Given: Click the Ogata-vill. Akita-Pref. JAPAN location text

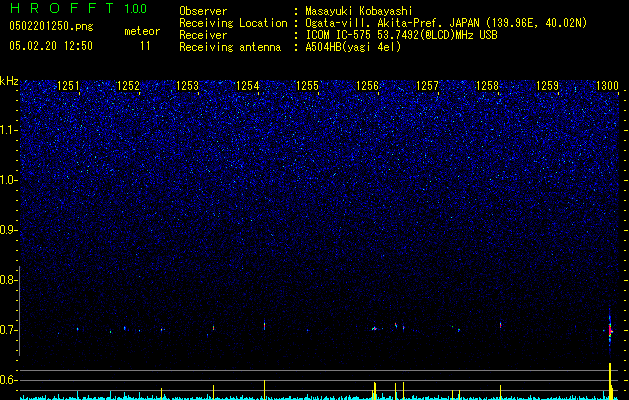Looking at the screenshot, I should click(x=446, y=23).
